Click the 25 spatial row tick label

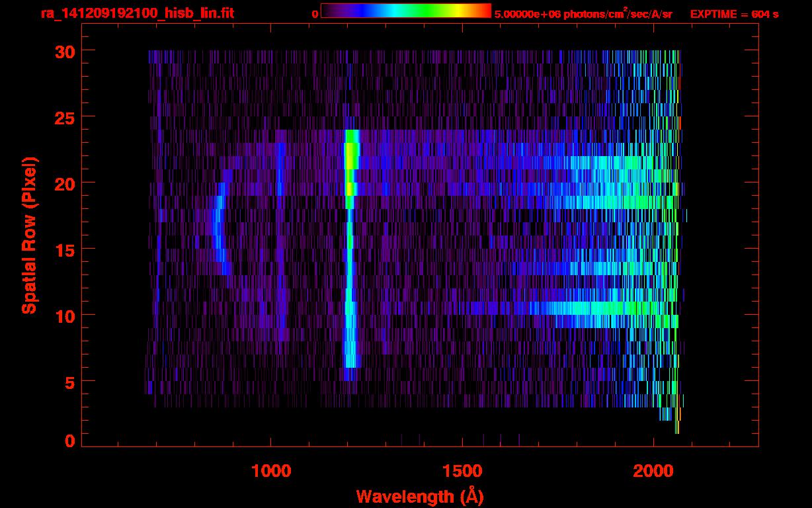point(64,117)
